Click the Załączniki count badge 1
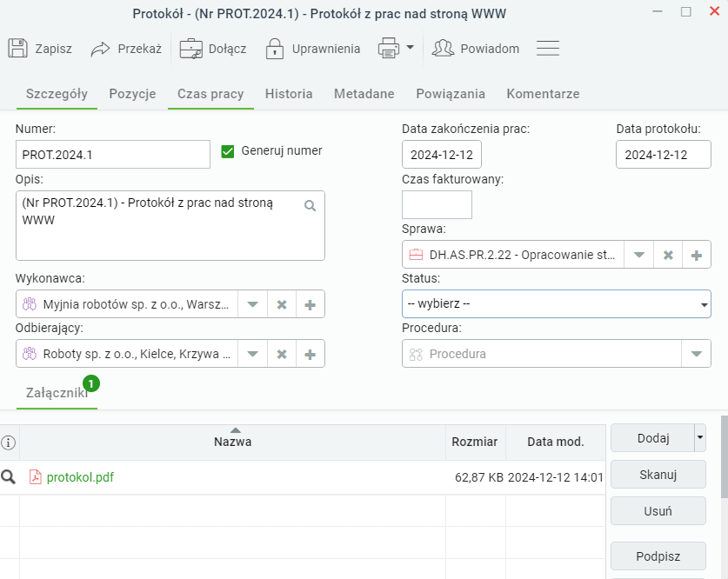This screenshot has height=579, width=728. [x=91, y=383]
